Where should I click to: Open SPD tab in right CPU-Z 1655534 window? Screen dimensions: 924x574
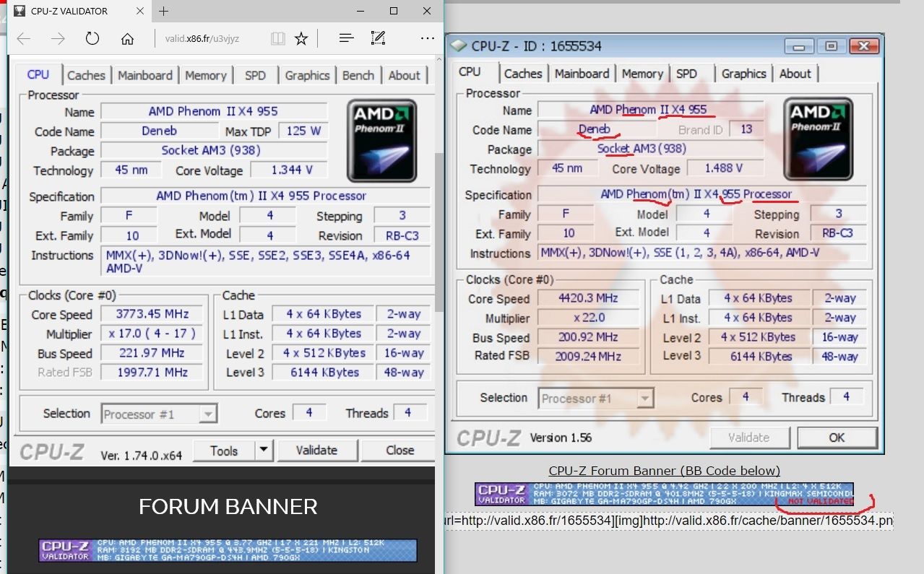coord(687,74)
